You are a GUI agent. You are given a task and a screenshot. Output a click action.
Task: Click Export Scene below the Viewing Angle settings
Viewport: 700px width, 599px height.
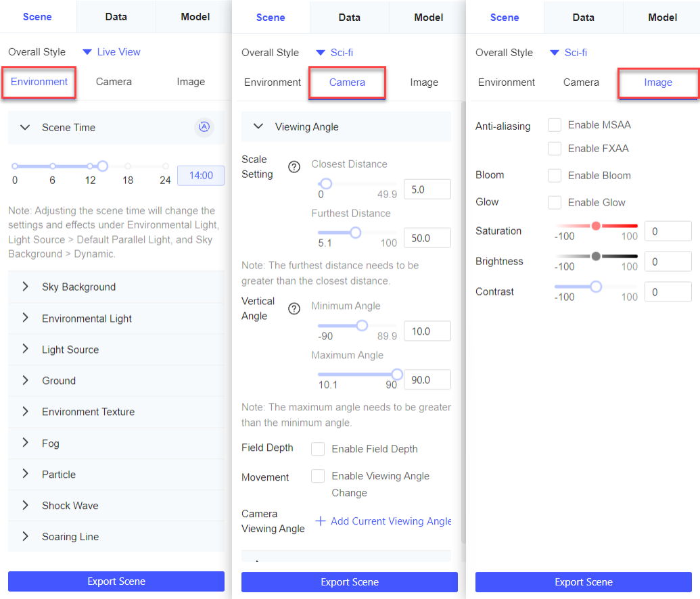coord(350,582)
